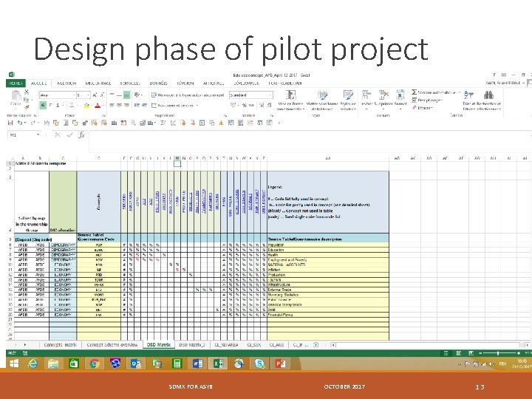Click the decrease indent icon
Viewport: 532px width, 399px height.
137,106
